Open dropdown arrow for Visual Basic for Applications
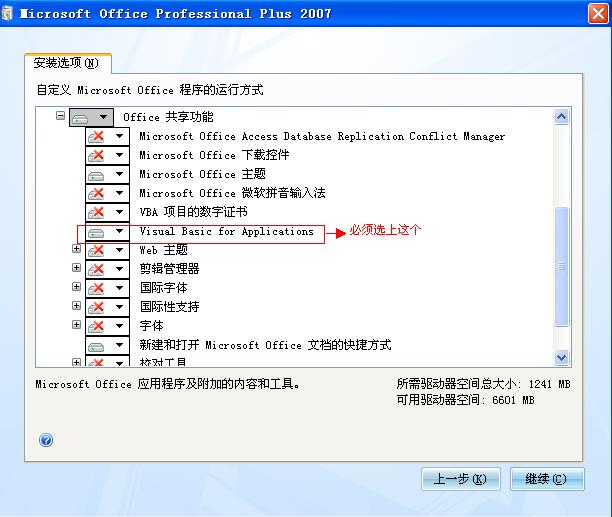Screen dimensions: 612x517 119,231
